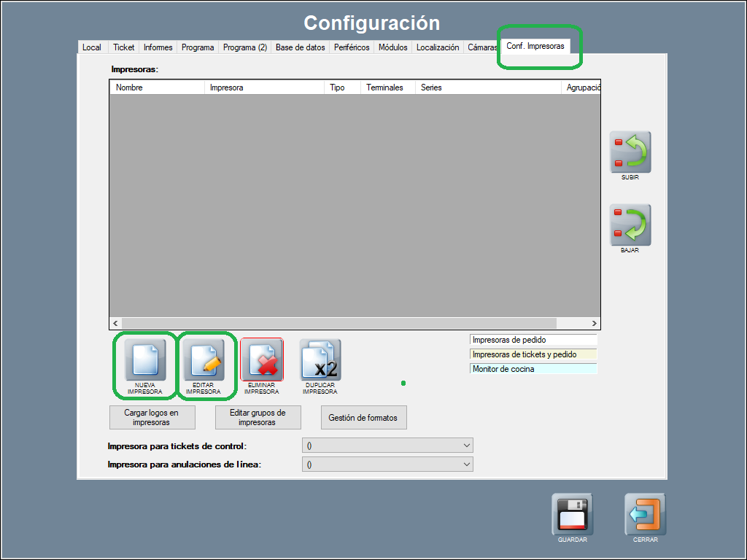747x560 pixels.
Task: Click the Duplicar Impresora icon
Action: 320,360
